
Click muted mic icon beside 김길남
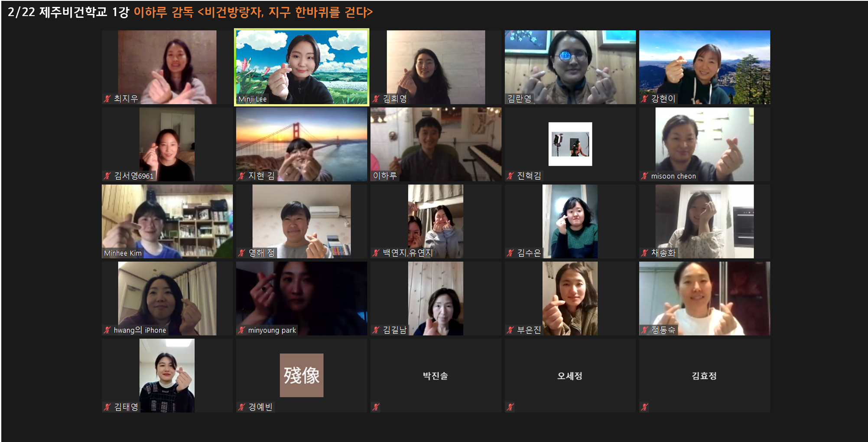tap(376, 330)
